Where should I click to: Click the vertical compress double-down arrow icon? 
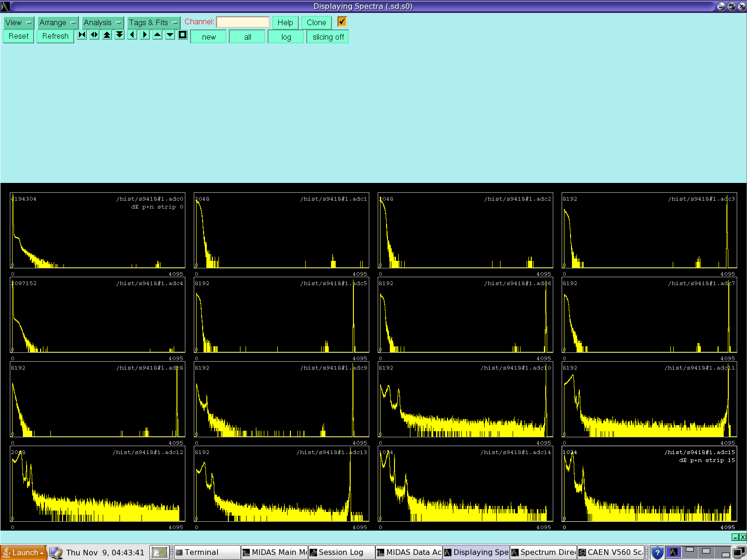click(x=120, y=35)
